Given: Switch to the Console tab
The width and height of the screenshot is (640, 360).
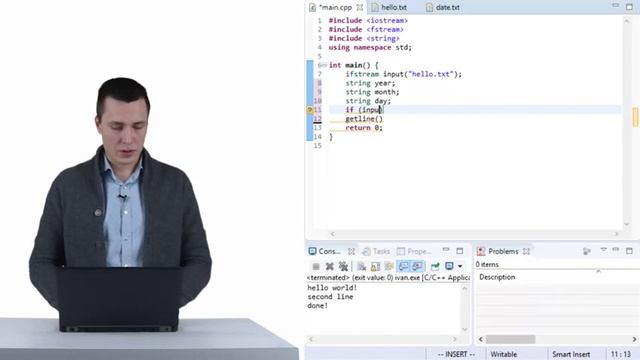Looking at the screenshot, I should pos(324,251).
